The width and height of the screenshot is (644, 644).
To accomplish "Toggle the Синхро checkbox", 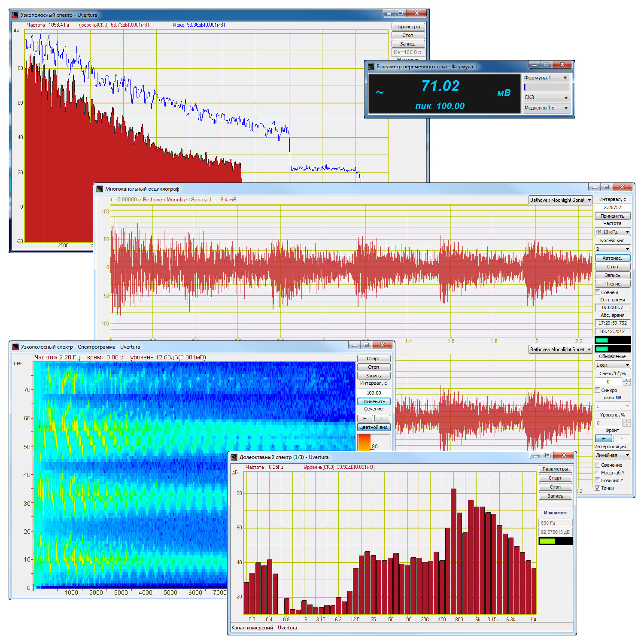I will pyautogui.click(x=597, y=390).
